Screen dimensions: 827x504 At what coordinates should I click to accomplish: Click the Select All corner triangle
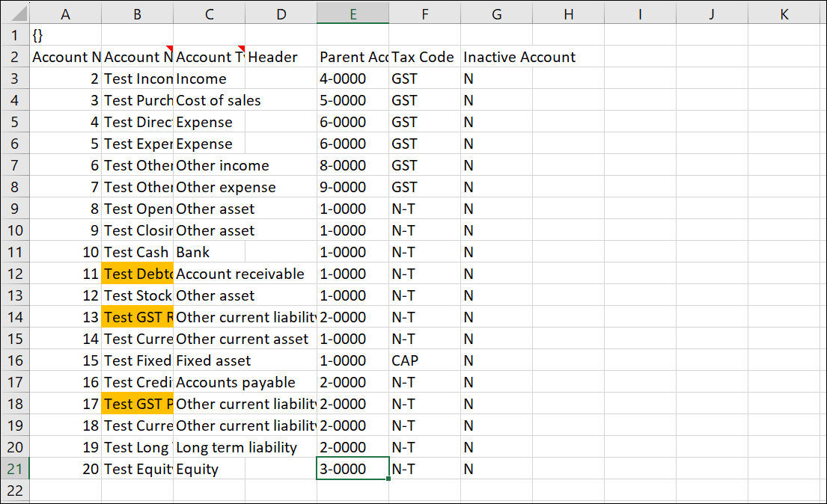coord(15,13)
